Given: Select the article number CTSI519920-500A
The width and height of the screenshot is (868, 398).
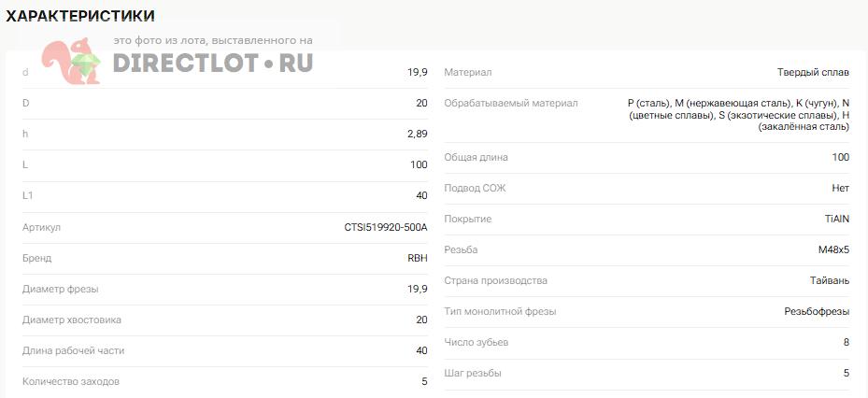Looking at the screenshot, I should 385,227.
